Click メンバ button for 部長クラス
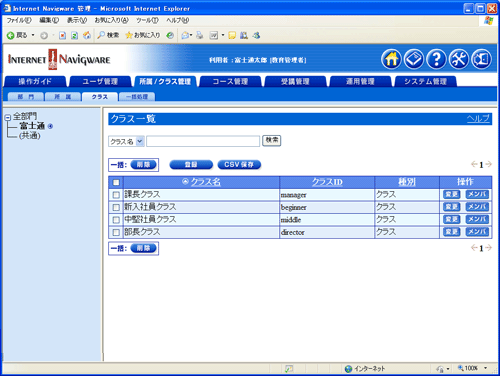The image size is (500, 376). coord(477,232)
